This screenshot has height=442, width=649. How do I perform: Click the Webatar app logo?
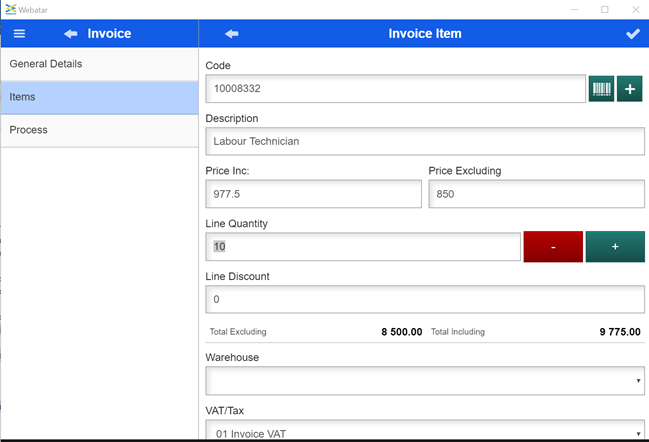(x=10, y=9)
